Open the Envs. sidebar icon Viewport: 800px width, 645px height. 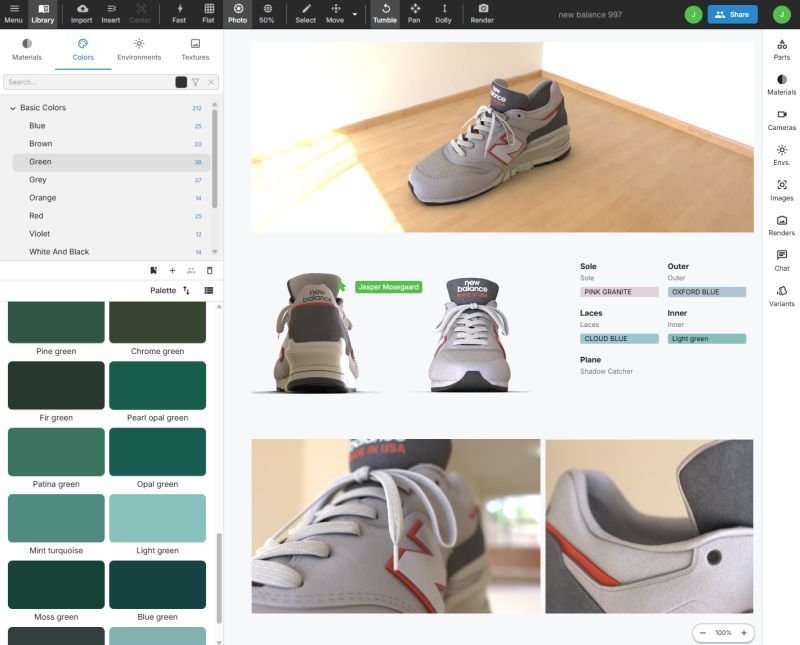781,155
